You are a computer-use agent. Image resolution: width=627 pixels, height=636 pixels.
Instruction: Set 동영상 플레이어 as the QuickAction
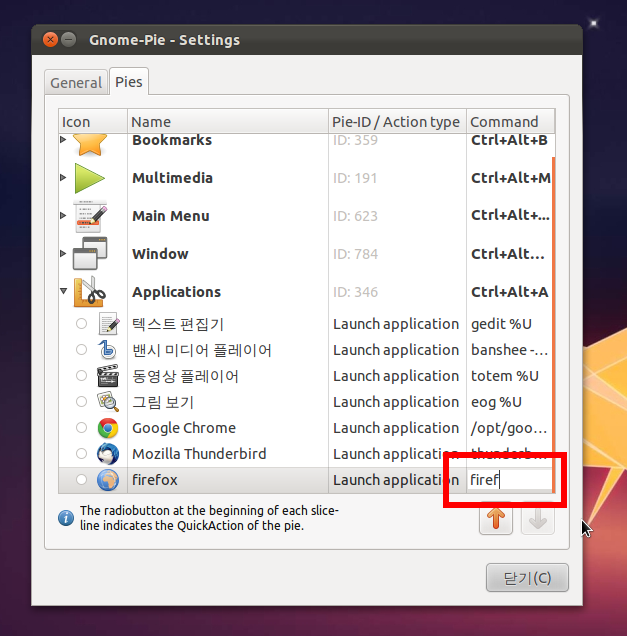(82, 376)
